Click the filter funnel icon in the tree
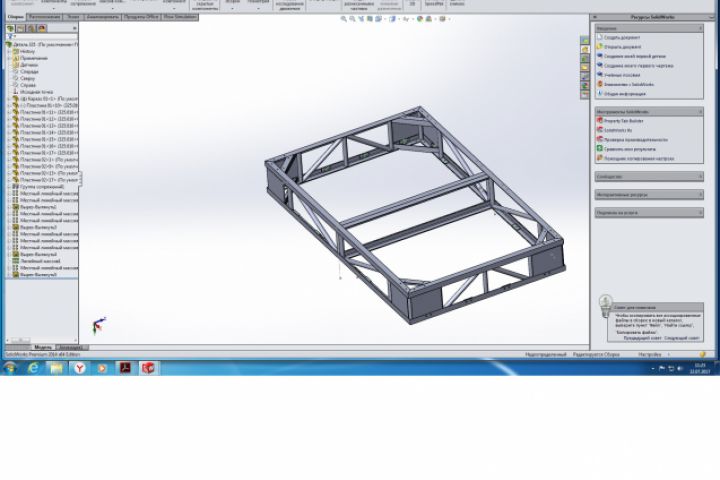720x480 pixels. (10, 37)
